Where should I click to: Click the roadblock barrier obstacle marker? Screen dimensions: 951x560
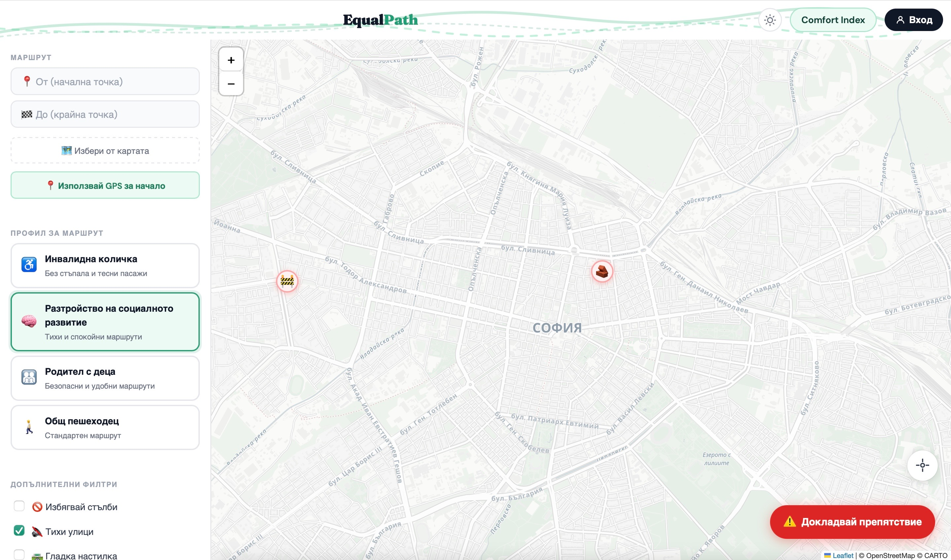click(x=287, y=281)
